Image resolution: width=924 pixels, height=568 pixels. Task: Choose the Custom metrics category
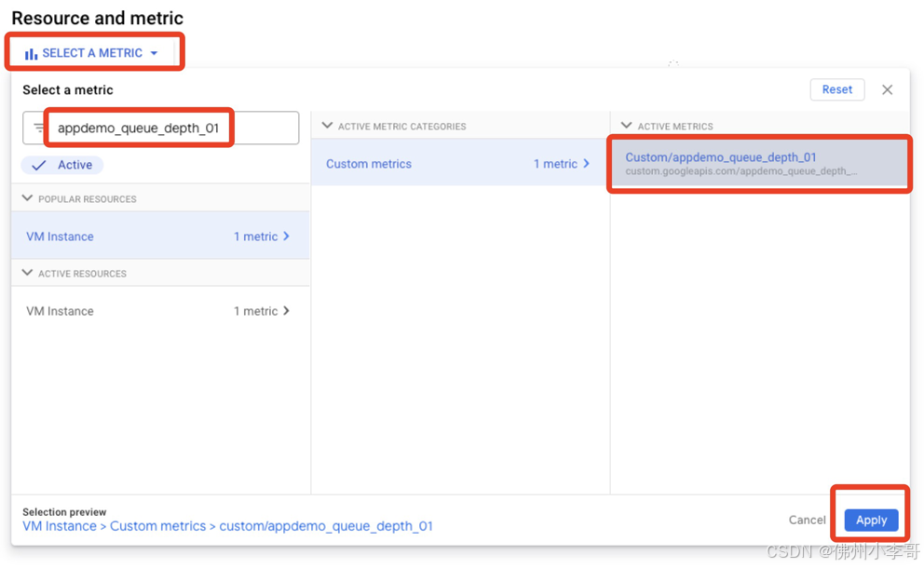pos(460,163)
